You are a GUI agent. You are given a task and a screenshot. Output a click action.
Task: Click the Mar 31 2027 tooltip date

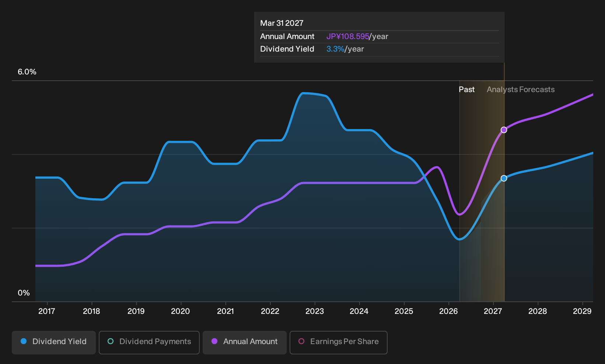(282, 23)
